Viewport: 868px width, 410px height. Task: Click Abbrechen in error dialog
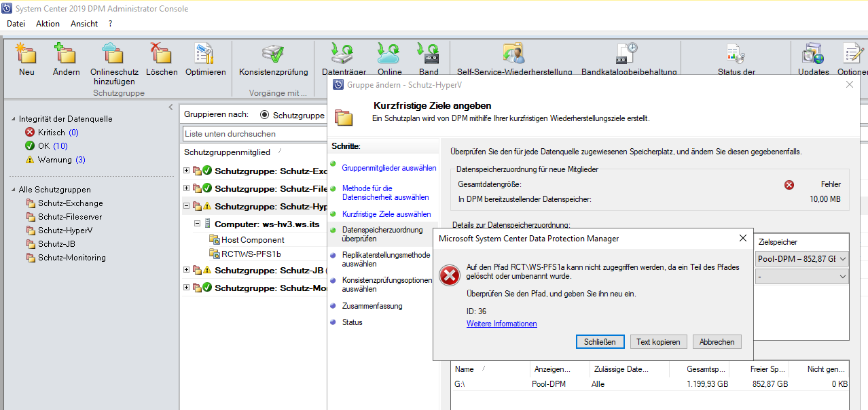[717, 342]
